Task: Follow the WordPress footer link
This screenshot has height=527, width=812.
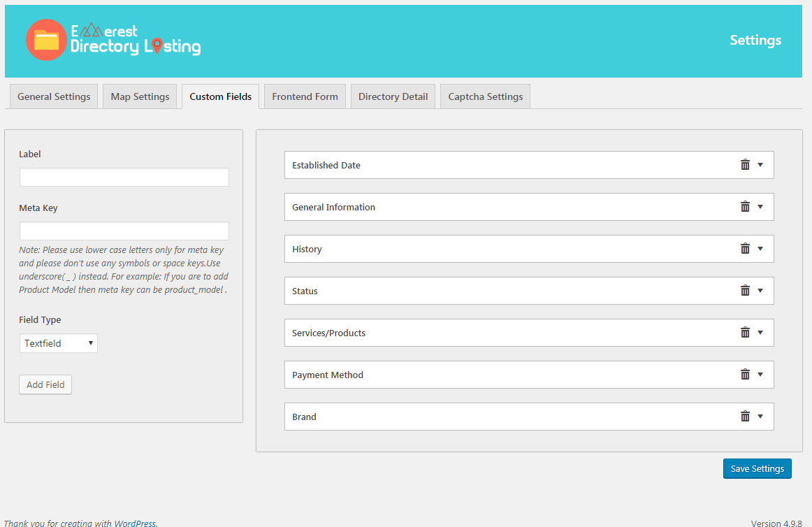Action: coord(135,523)
